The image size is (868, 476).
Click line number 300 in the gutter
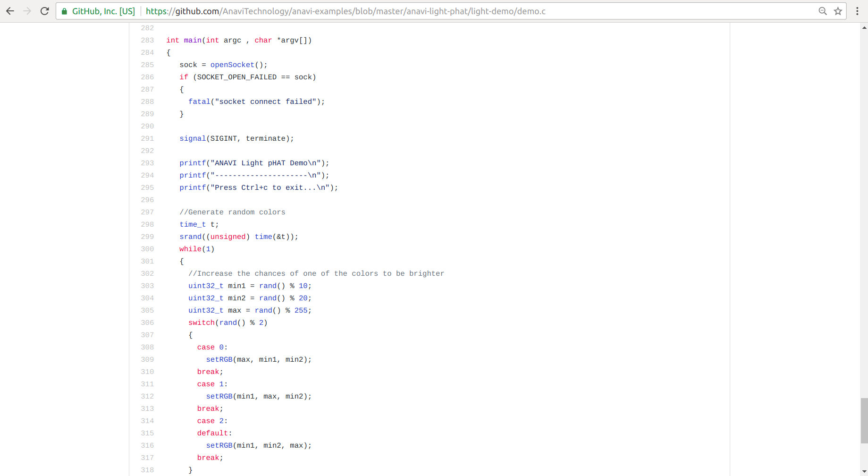pyautogui.click(x=147, y=249)
